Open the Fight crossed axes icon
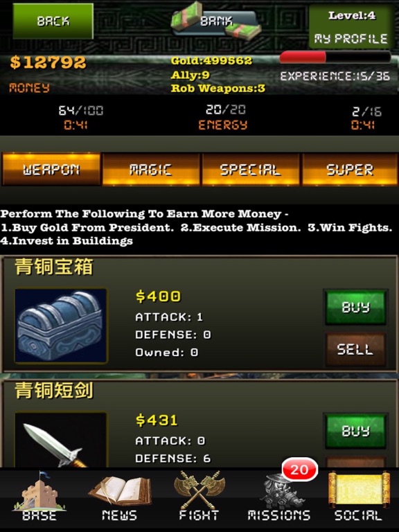This screenshot has width=399, height=532. click(199, 490)
